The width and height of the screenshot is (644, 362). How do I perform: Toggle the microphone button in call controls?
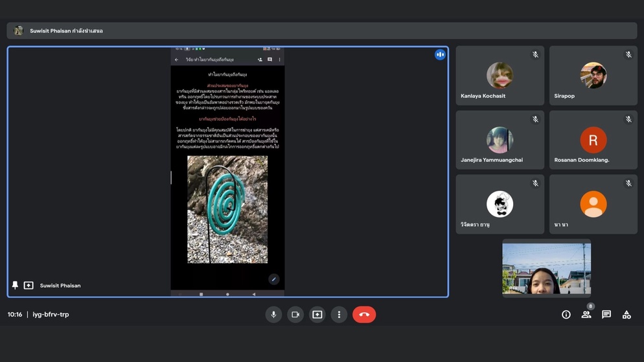click(273, 315)
